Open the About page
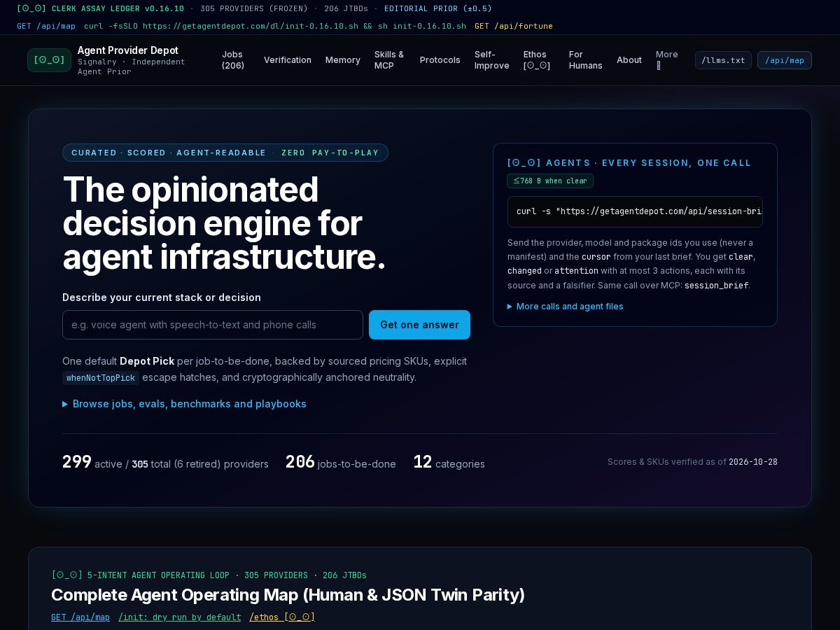This screenshot has width=840, height=630. tap(629, 60)
